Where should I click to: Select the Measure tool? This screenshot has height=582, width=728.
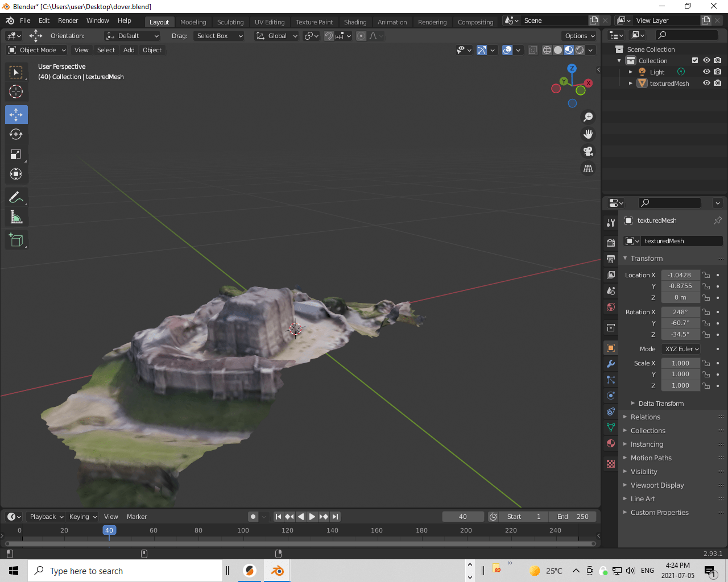click(16, 217)
